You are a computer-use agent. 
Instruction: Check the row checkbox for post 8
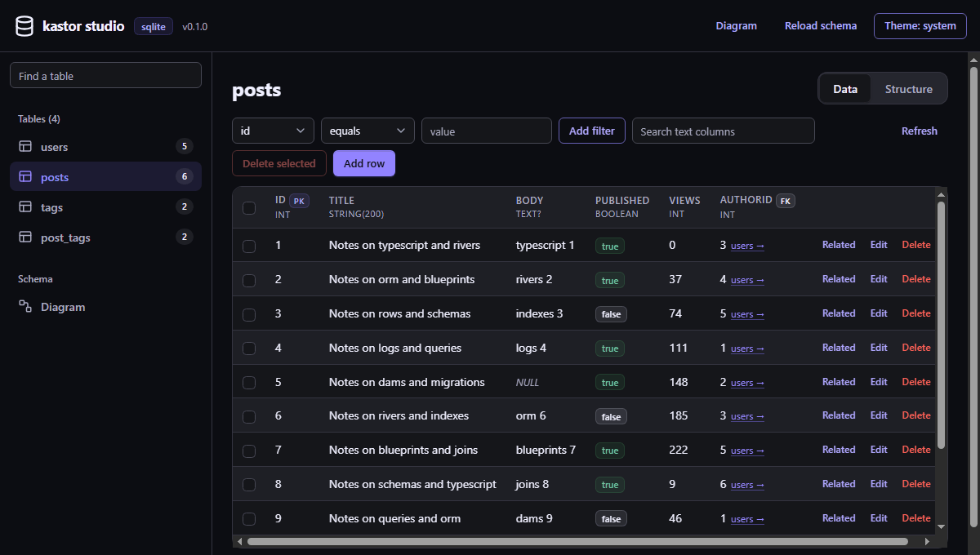[x=249, y=485]
